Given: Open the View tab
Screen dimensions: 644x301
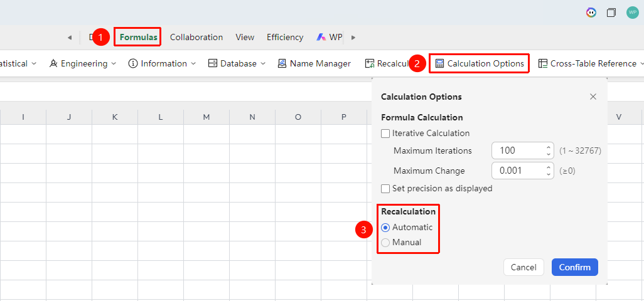Looking at the screenshot, I should pyautogui.click(x=245, y=38).
